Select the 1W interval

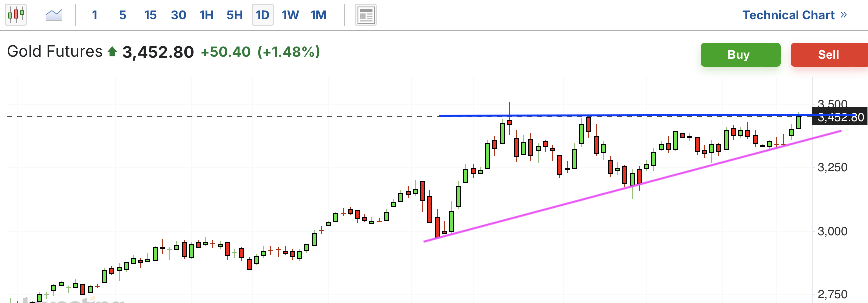coord(290,15)
